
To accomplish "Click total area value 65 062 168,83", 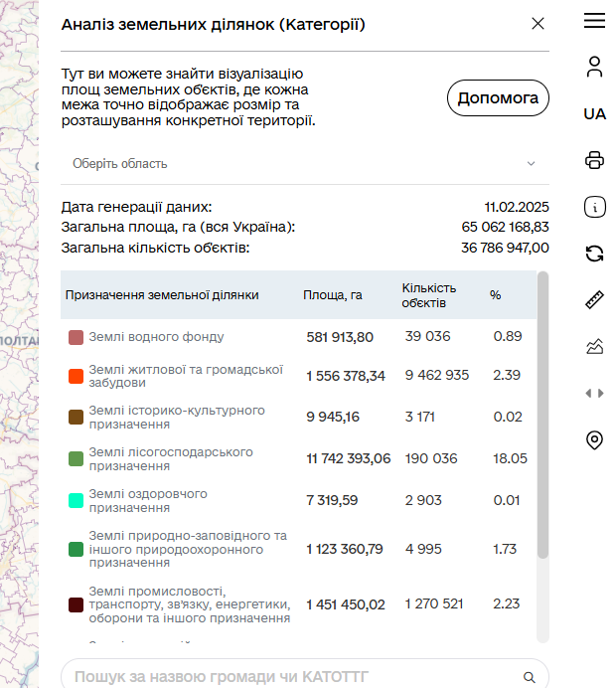I will click(505, 227).
